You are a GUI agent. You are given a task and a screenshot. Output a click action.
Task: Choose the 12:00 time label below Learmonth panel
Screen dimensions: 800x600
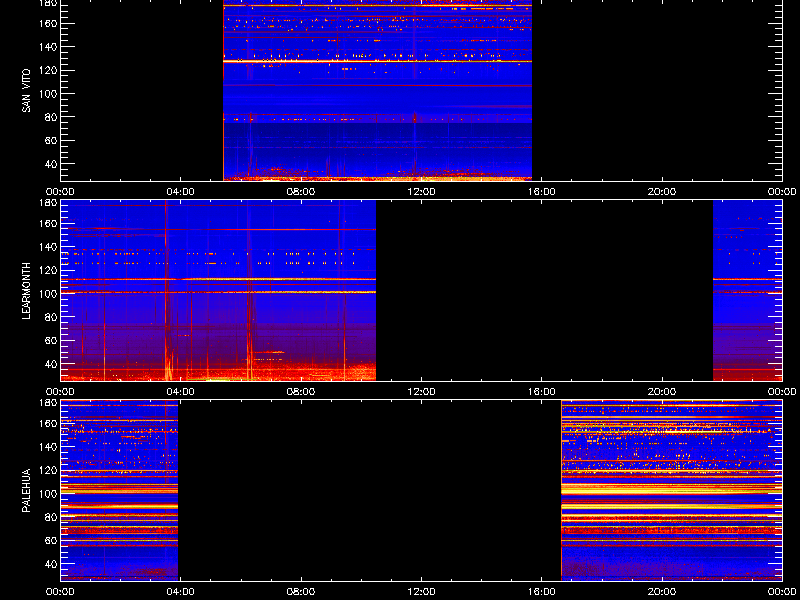421,392
